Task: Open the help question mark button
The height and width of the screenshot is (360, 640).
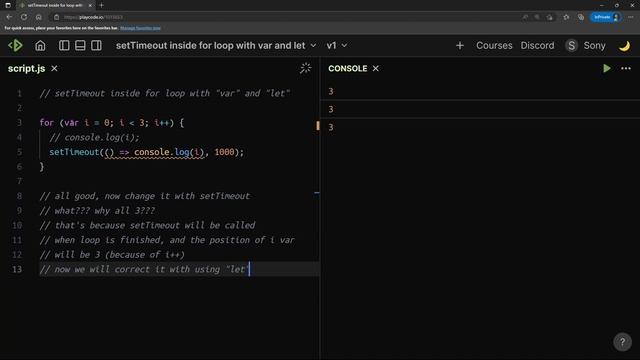Action: [622, 342]
